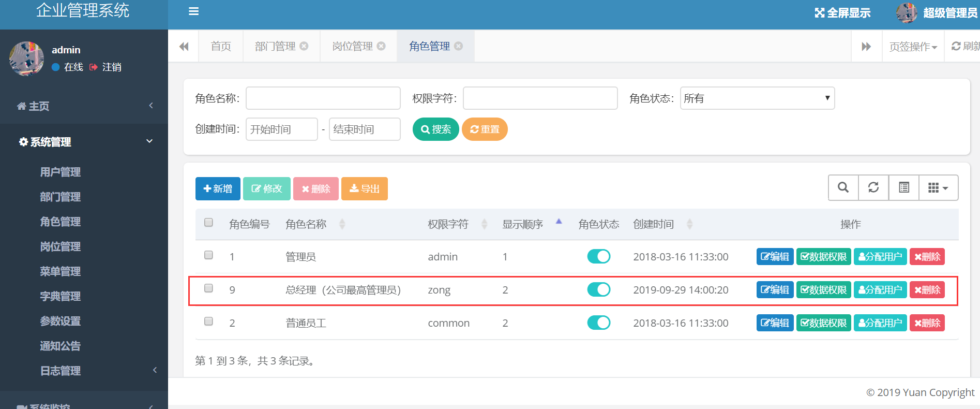Sort by 创建时间 column
This screenshot has width=980, height=409.
(689, 224)
